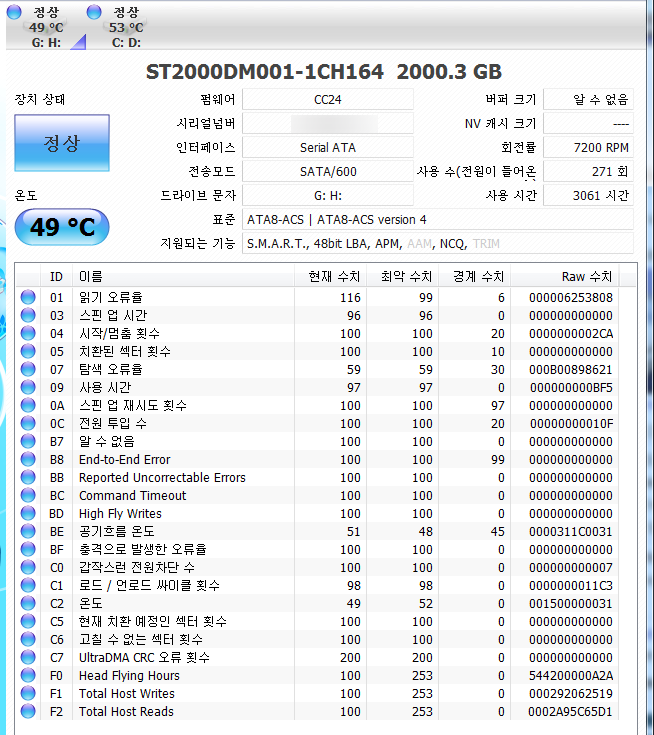Click the power-on hours field 3061 시간
Image resolution: width=654 pixels, height=735 pixels.
[588, 195]
